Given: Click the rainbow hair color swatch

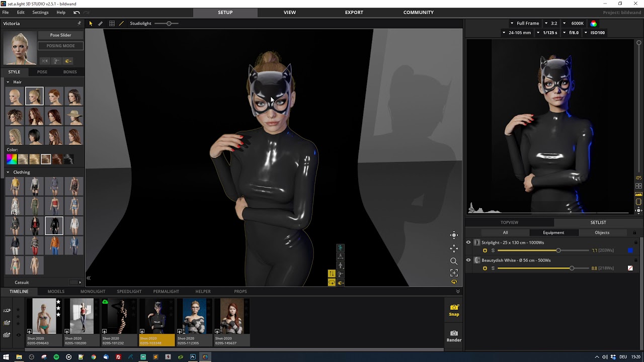Looking at the screenshot, I should tap(12, 159).
